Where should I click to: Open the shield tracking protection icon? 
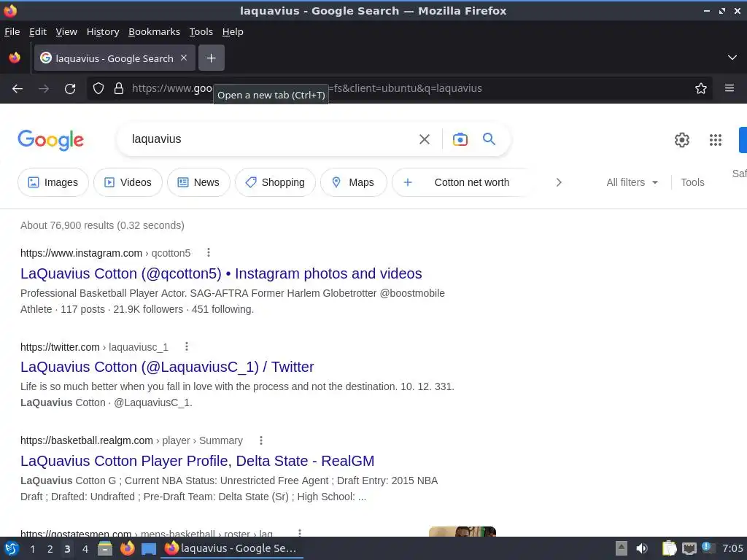(98, 88)
